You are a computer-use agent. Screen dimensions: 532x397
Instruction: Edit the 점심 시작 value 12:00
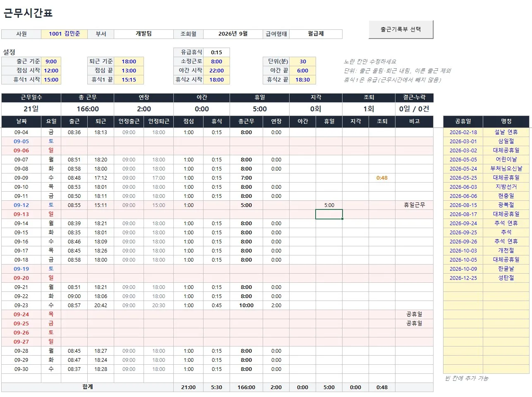(51, 70)
